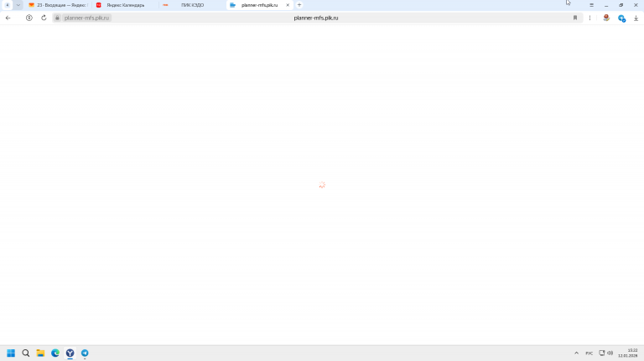644x361 pixels.
Task: Open volume control in system tray
Action: pyautogui.click(x=610, y=353)
